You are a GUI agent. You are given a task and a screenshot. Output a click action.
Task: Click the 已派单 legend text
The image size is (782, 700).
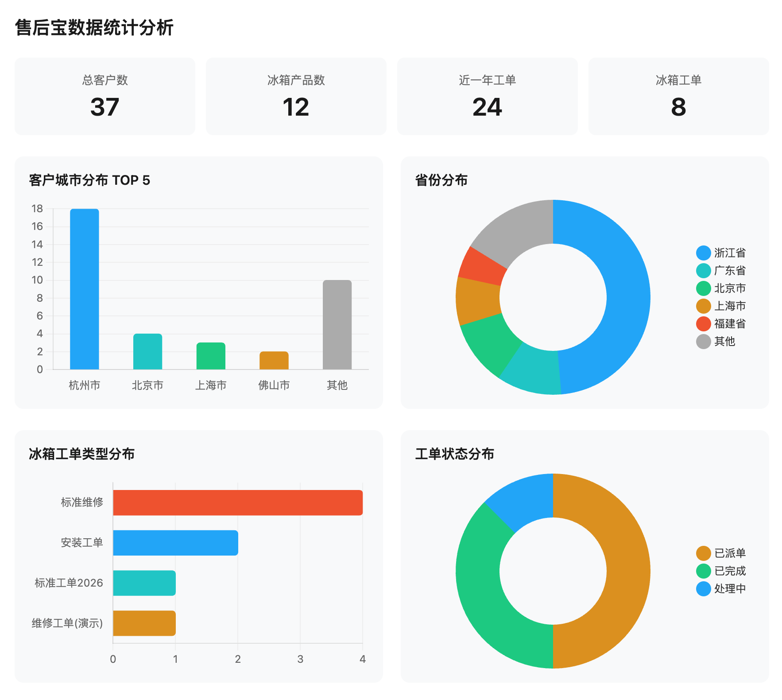730,553
